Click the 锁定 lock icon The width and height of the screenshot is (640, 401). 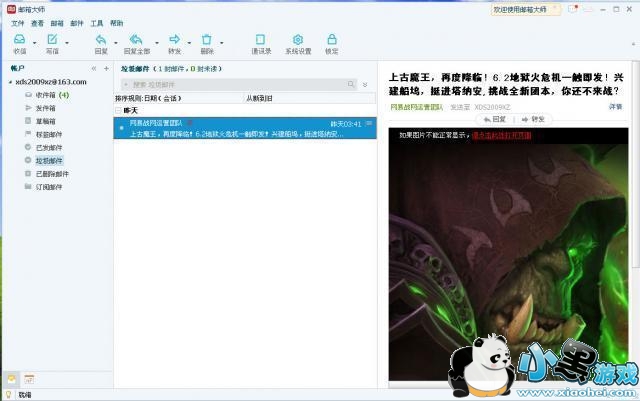(x=332, y=40)
